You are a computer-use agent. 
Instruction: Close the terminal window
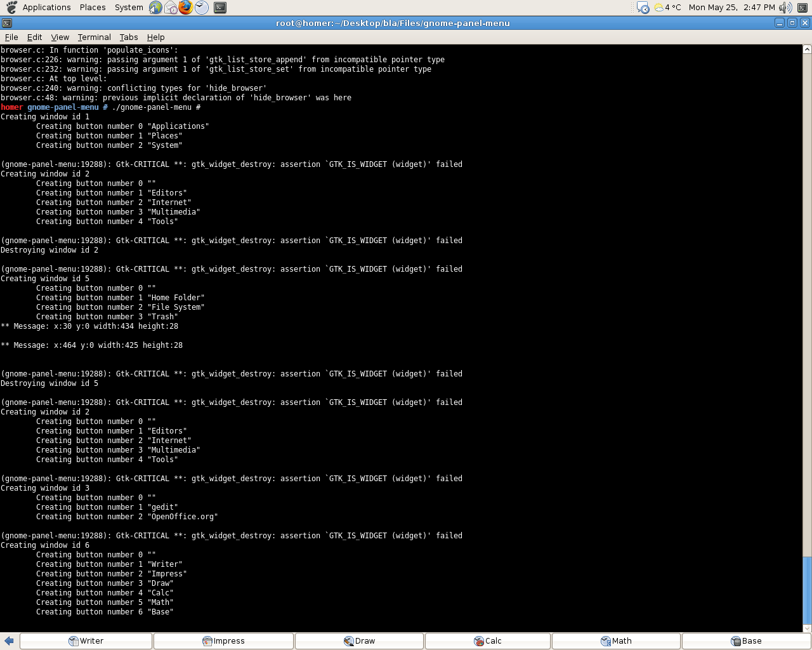(x=805, y=23)
